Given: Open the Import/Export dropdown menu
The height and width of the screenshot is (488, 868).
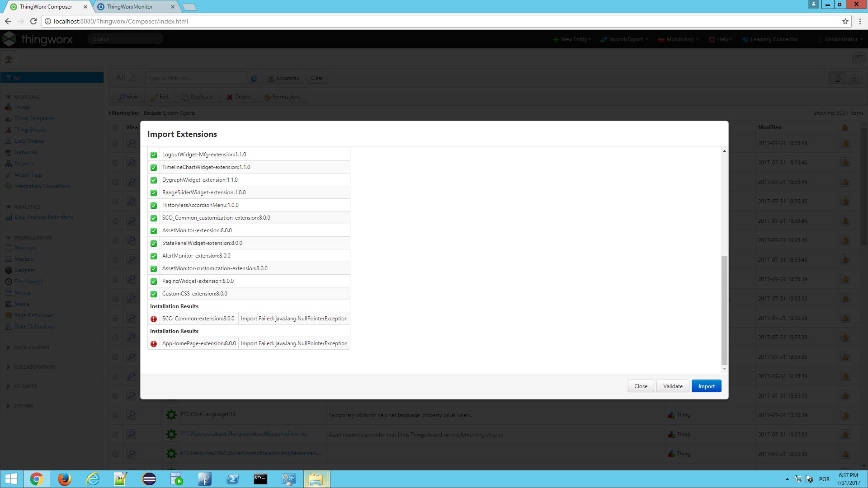Looking at the screenshot, I should click(x=625, y=39).
